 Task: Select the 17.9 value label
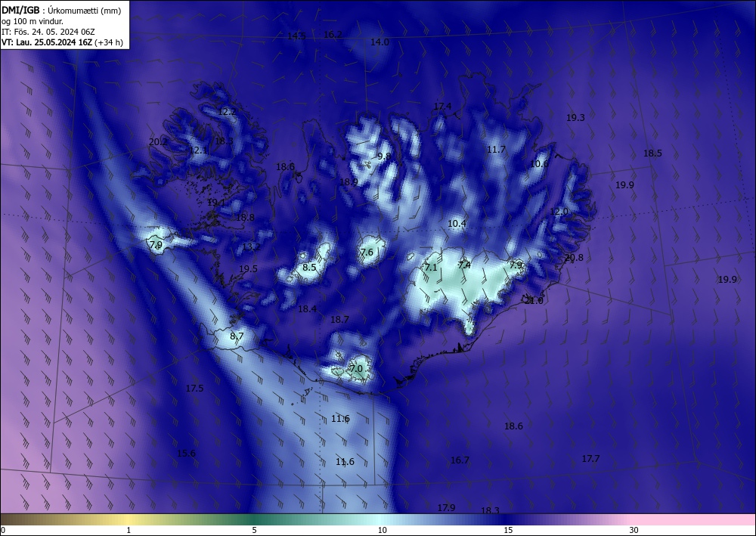click(446, 507)
